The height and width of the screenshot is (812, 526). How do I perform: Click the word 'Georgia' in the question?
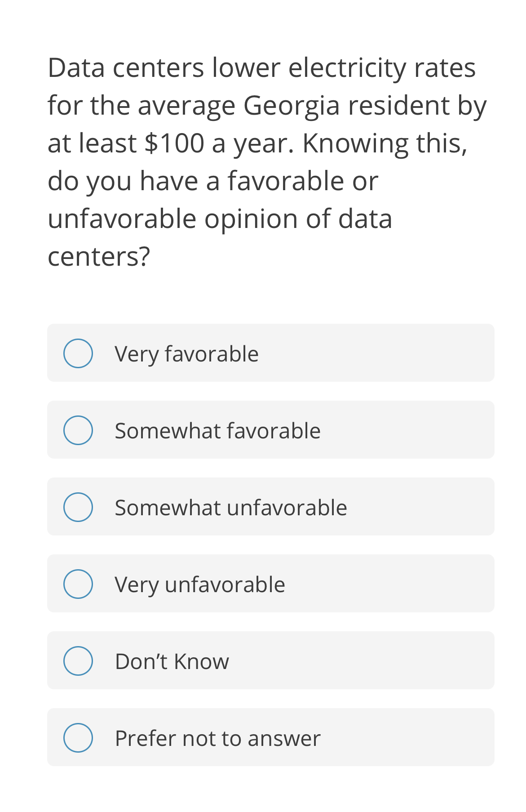[292, 107]
